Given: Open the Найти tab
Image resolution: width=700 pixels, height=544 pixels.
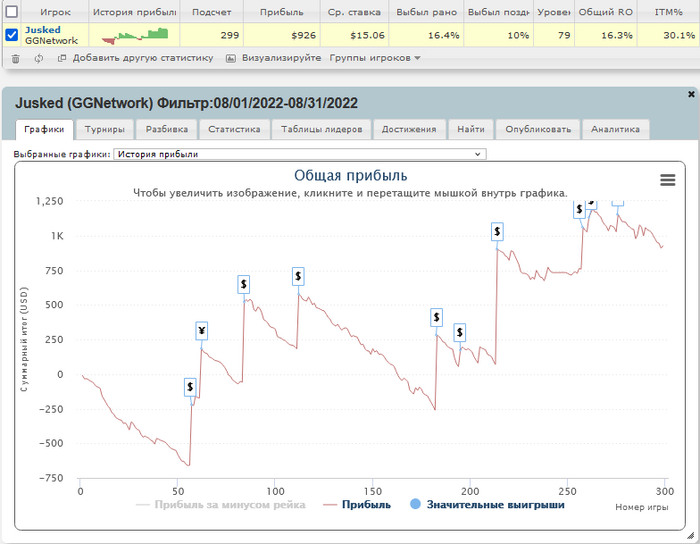Looking at the screenshot, I should tap(471, 129).
